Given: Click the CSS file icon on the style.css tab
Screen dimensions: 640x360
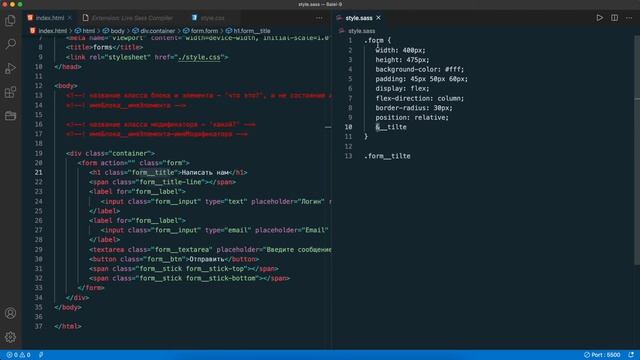Looking at the screenshot, I should pos(194,18).
